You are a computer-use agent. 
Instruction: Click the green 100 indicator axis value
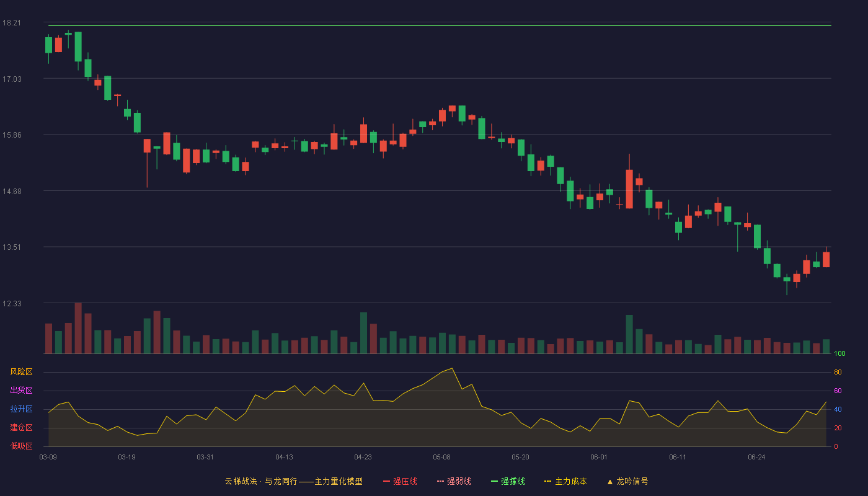click(839, 353)
